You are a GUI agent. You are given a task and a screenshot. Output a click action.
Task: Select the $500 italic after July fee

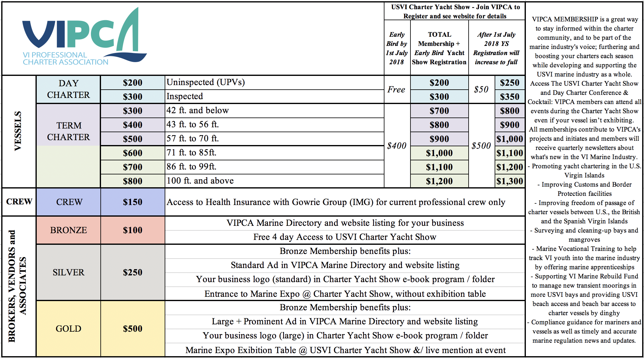(481, 146)
